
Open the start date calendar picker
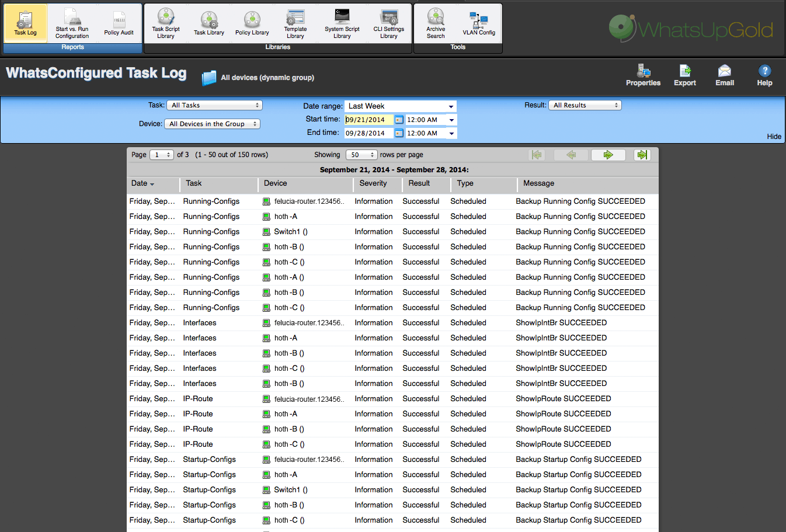click(x=399, y=119)
